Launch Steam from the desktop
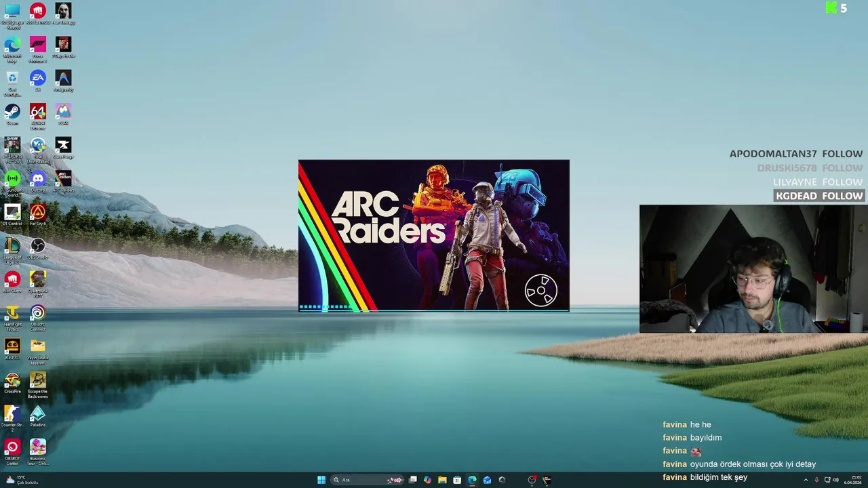The height and width of the screenshot is (488, 868). (x=12, y=114)
